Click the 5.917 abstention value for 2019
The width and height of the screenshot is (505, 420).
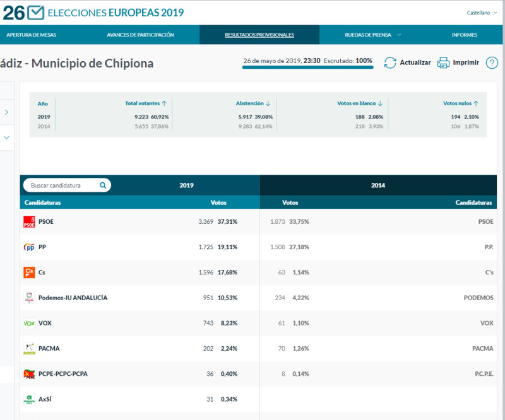(x=245, y=117)
